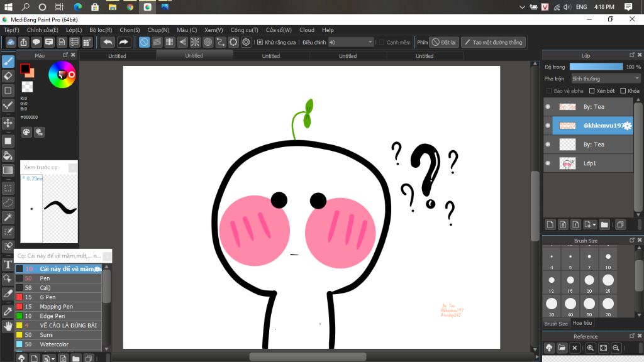The height and width of the screenshot is (362, 644).
Task: Enable Xén bớt clipping checkbox
Action: click(x=592, y=90)
